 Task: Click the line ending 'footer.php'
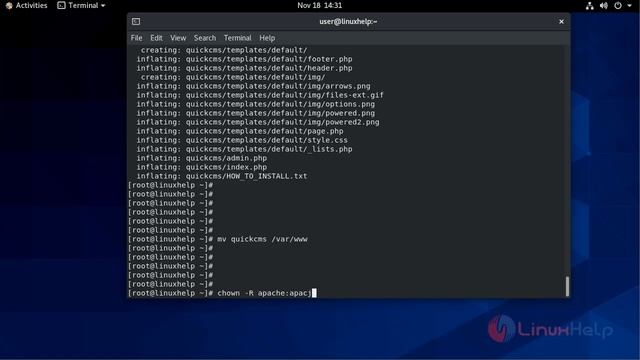tap(244, 60)
